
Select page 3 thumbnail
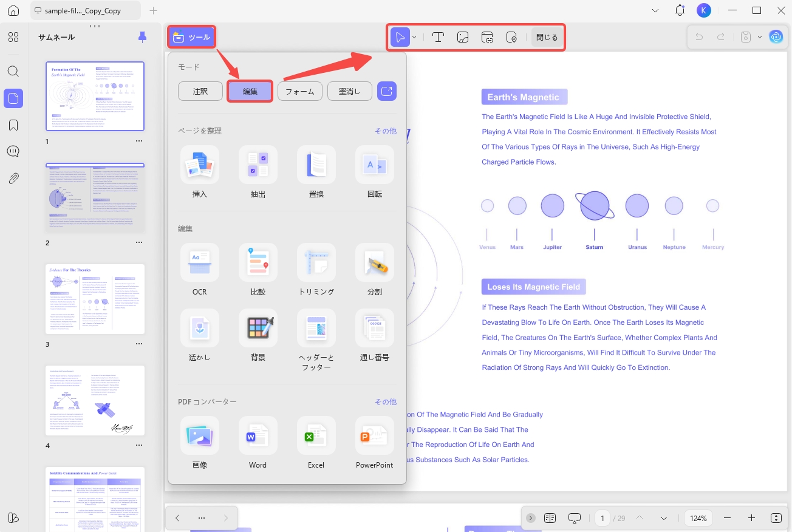coord(95,299)
